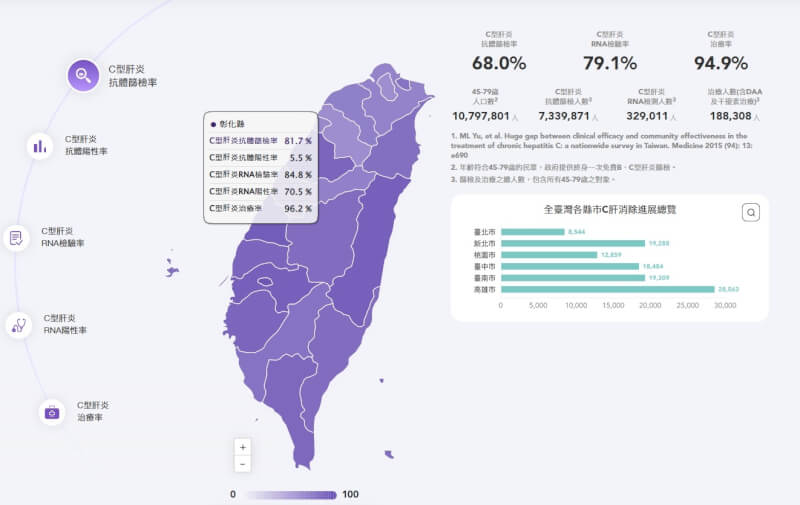Click tooltip row C型肝炎治癒率 96.2 %
800x505 pixels.
[261, 208]
